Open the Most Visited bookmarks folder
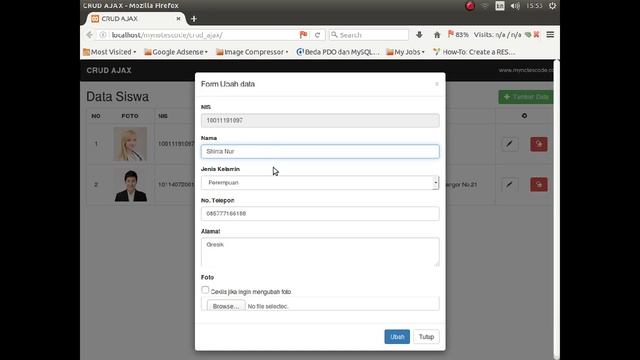The height and width of the screenshot is (360, 640). (x=109, y=52)
